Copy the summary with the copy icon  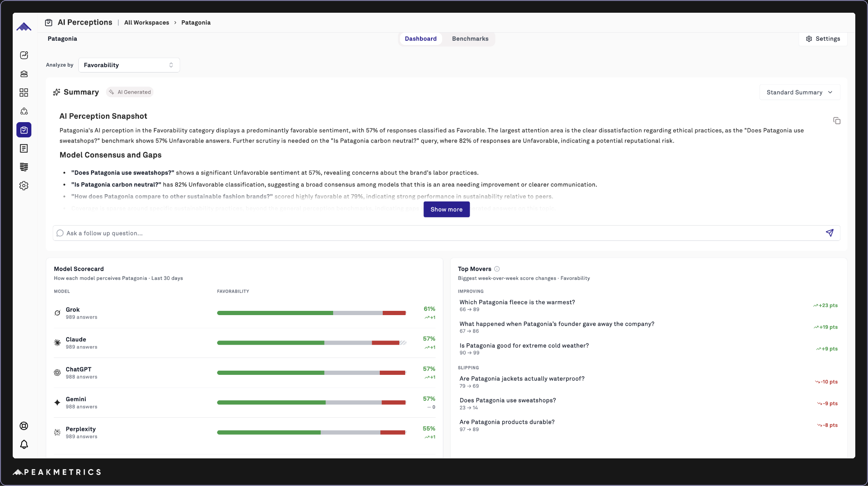[837, 121]
